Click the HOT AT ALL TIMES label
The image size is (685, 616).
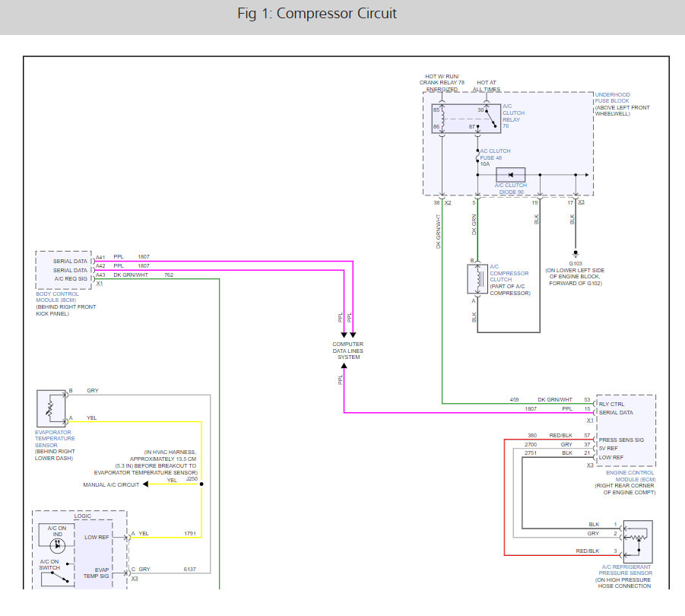coord(487,86)
